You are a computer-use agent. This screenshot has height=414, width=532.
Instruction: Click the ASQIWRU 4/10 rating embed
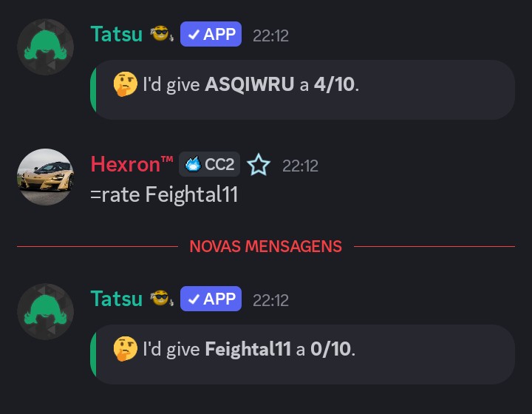pyautogui.click(x=301, y=89)
